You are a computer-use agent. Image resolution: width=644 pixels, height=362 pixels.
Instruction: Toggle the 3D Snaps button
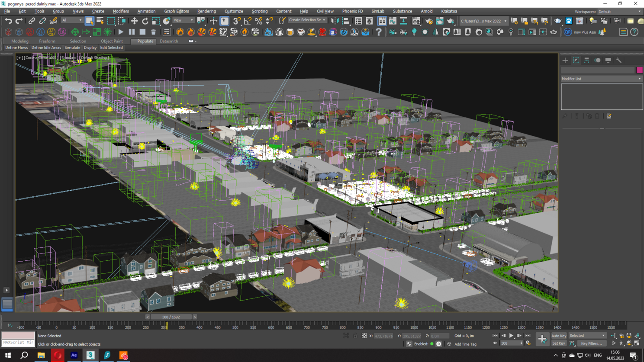pos(237,21)
